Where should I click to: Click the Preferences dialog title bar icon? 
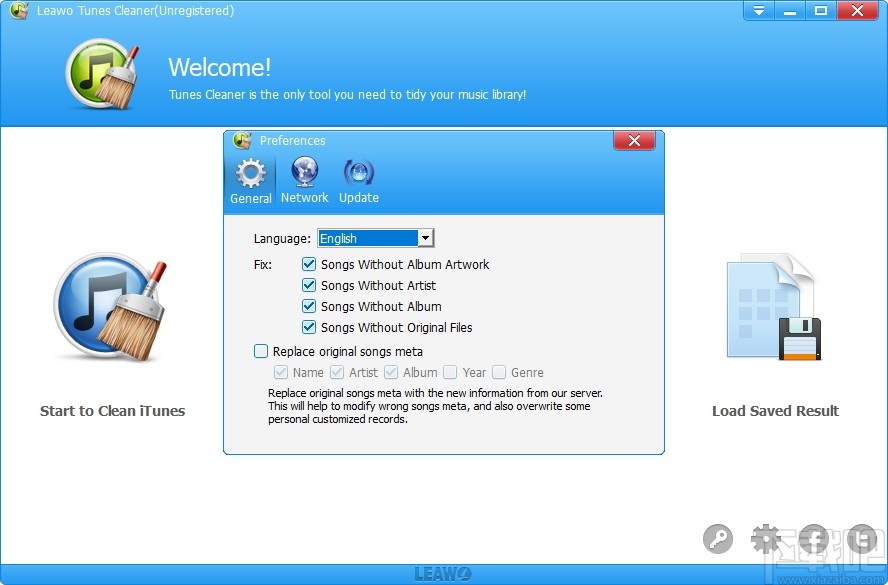pos(241,140)
